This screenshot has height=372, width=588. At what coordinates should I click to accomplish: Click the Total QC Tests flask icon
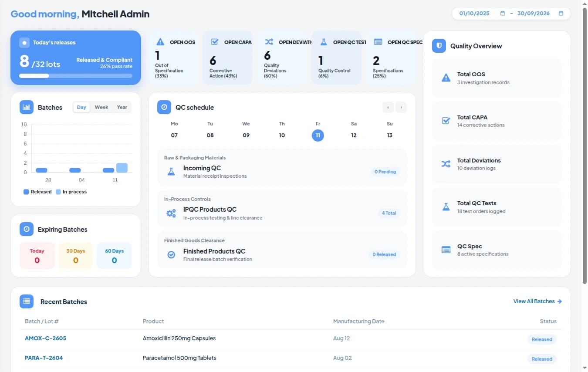[x=446, y=207]
